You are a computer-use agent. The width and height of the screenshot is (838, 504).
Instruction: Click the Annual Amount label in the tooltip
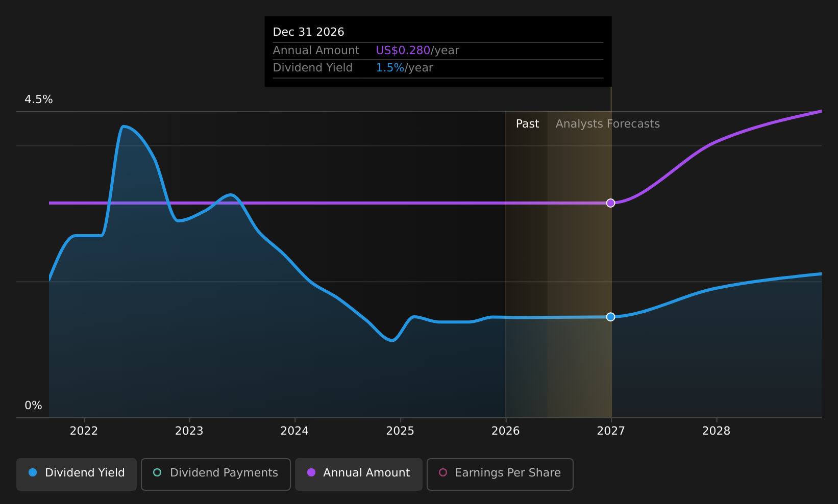coord(316,51)
